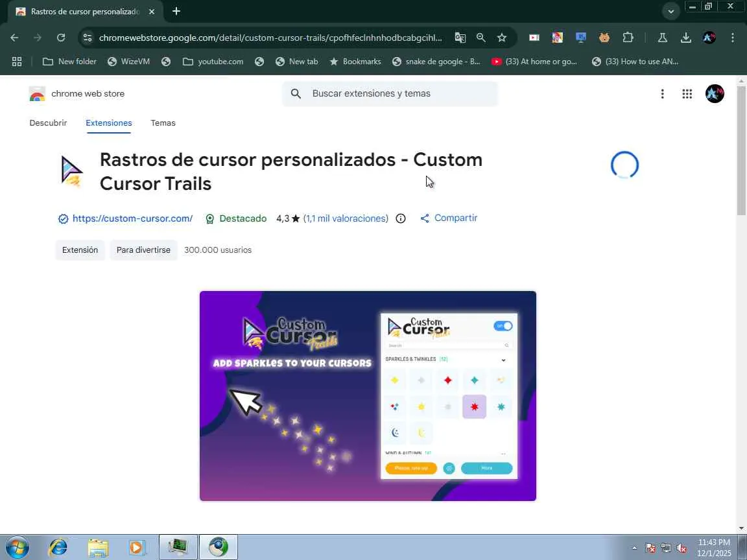Open the Chrome profile avatar in toolbar
Viewport: 747px width, 560px height.
tap(709, 38)
